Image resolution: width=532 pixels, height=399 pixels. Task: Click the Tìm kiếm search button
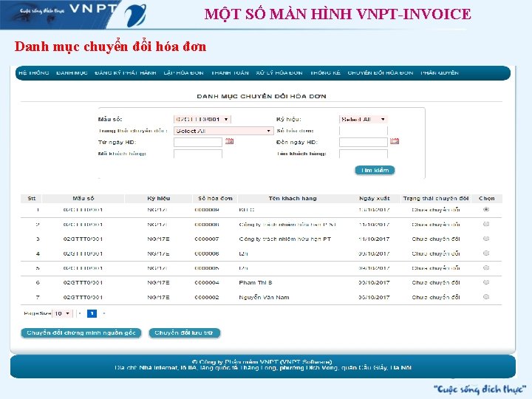375,171
